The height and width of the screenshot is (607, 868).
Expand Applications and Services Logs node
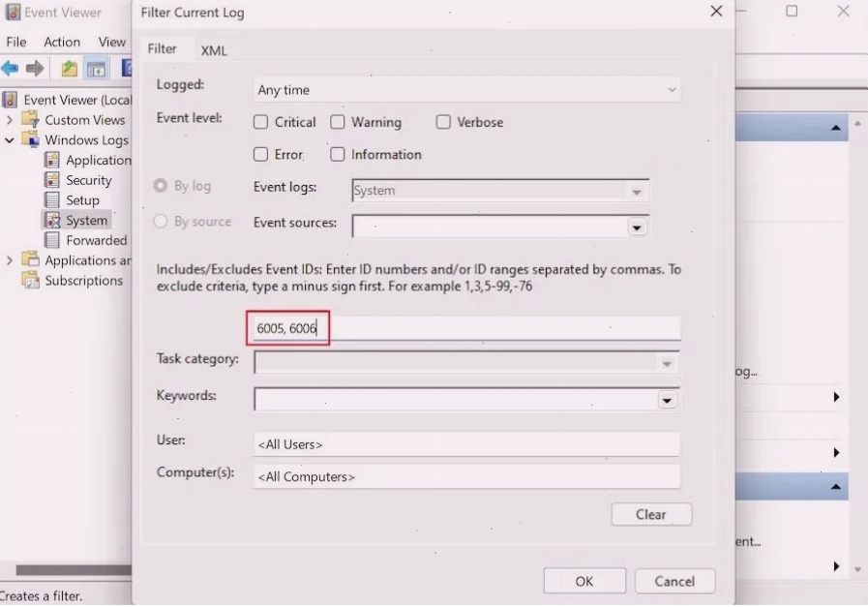pos(10,259)
